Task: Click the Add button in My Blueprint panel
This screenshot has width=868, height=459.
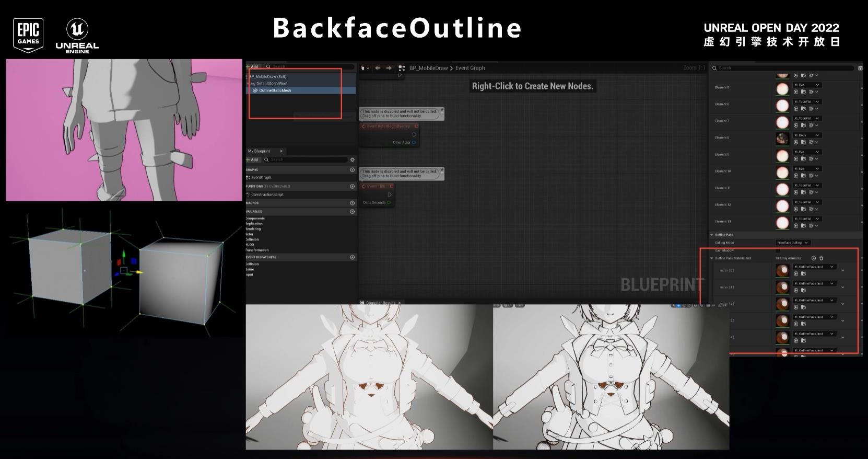Action: point(253,159)
